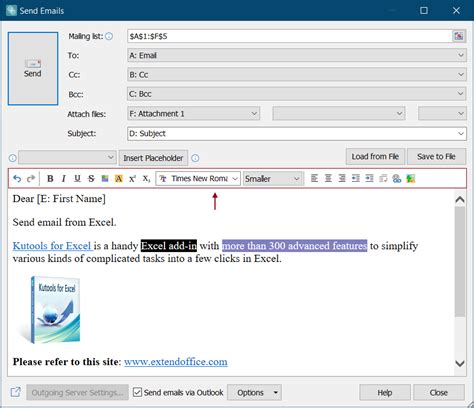
Task: Undo the last edit
Action: (x=17, y=179)
